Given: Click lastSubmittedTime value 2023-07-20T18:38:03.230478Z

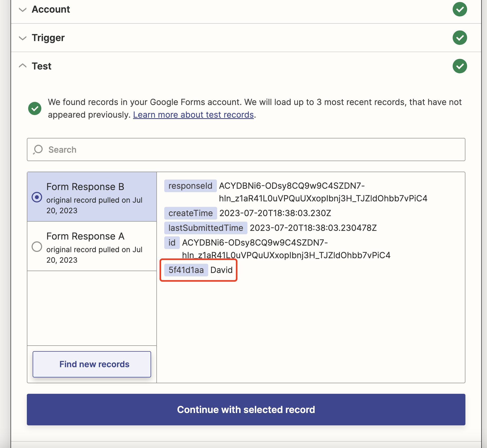Looking at the screenshot, I should [313, 228].
